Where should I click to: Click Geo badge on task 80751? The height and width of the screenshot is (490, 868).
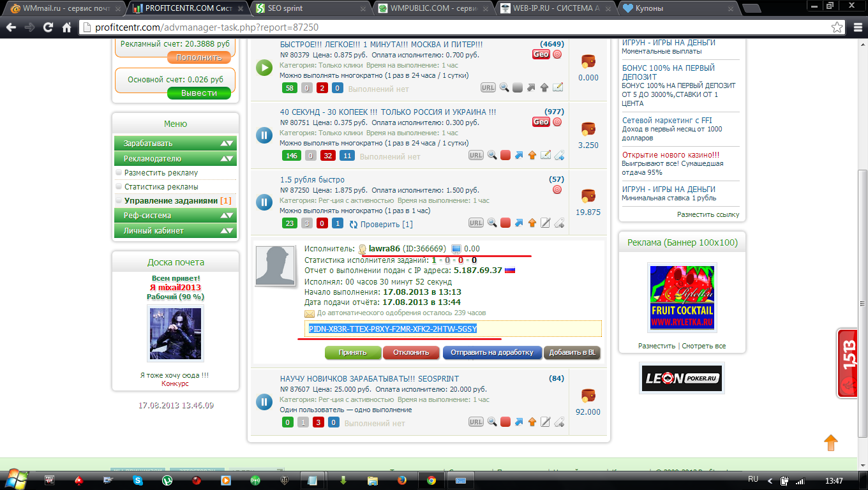click(541, 122)
